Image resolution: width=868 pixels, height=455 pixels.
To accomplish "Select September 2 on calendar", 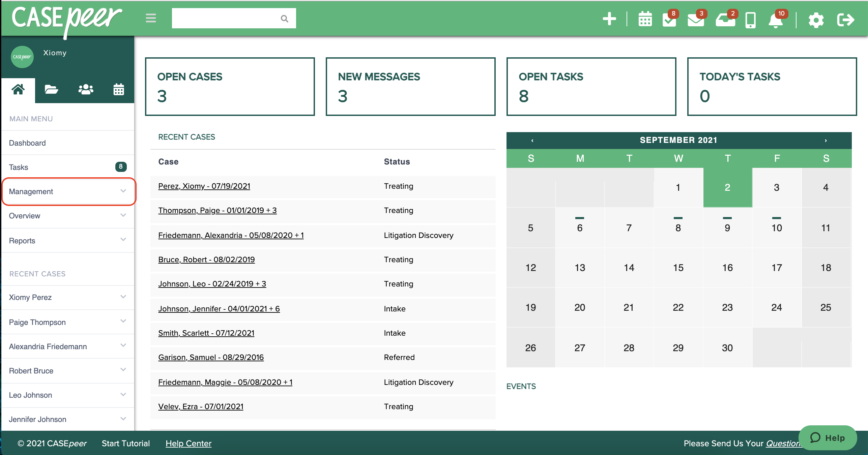I will pyautogui.click(x=727, y=187).
